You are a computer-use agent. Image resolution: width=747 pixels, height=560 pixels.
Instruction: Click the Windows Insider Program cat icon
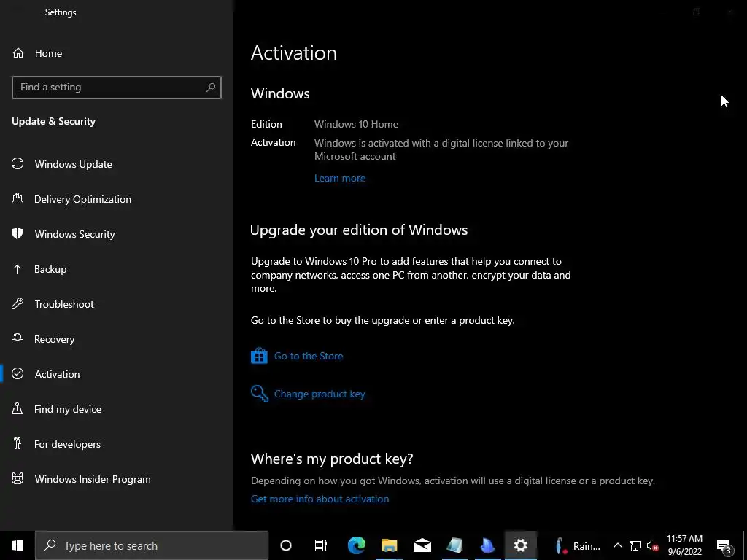(x=18, y=478)
